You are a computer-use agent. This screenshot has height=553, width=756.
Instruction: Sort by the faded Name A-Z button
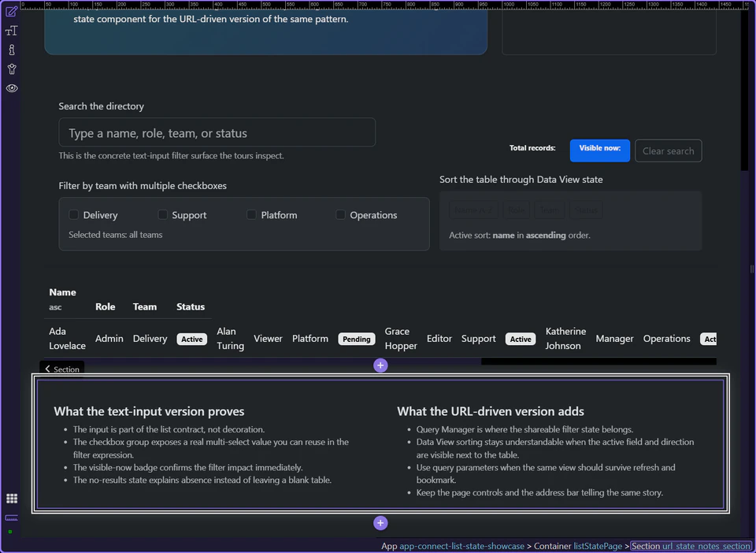click(x=473, y=210)
